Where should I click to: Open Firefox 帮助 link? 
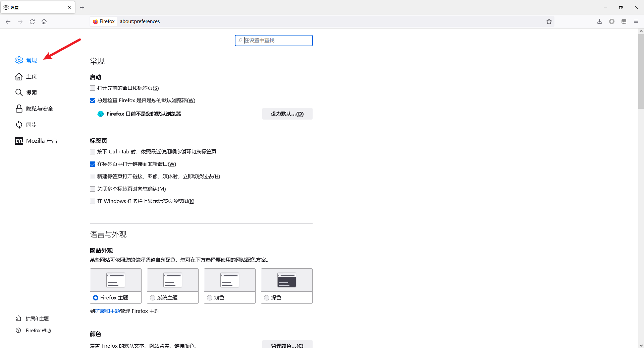tap(34, 331)
